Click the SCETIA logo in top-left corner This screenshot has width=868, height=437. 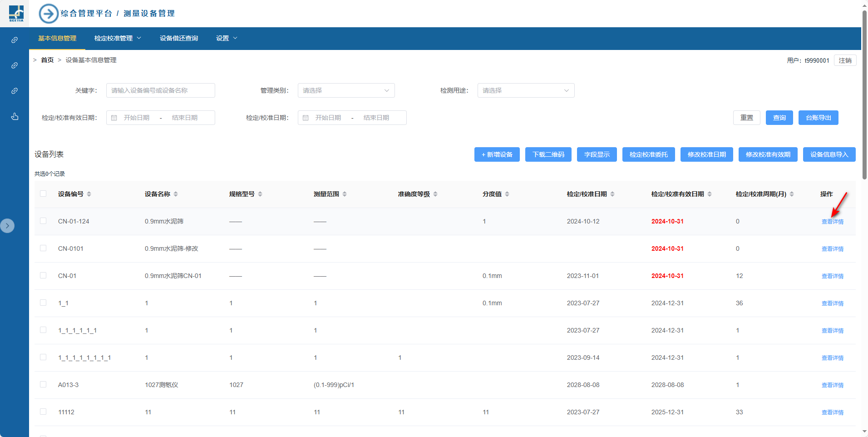tap(16, 14)
